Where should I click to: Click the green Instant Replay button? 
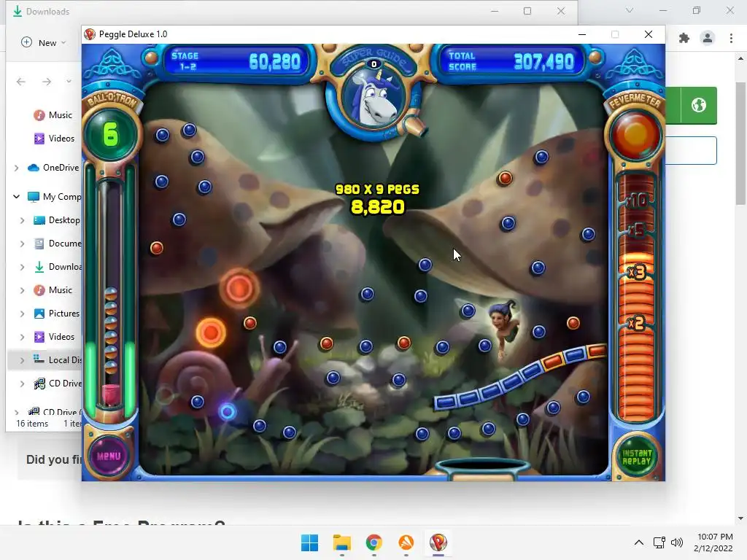(x=636, y=457)
